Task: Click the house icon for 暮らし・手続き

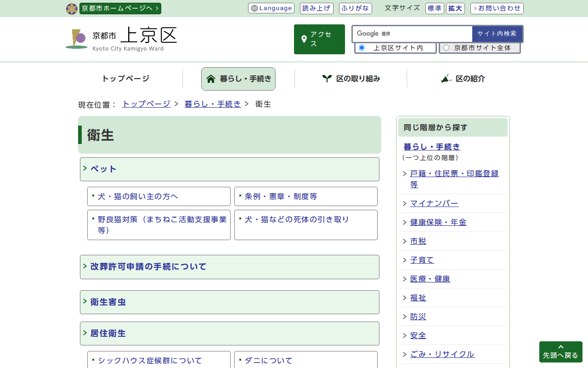Action: 211,79
